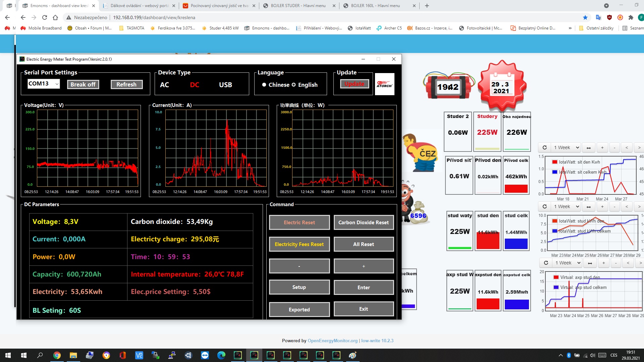Click the browser reload page icon
The image size is (644, 362).
pyautogui.click(x=45, y=17)
